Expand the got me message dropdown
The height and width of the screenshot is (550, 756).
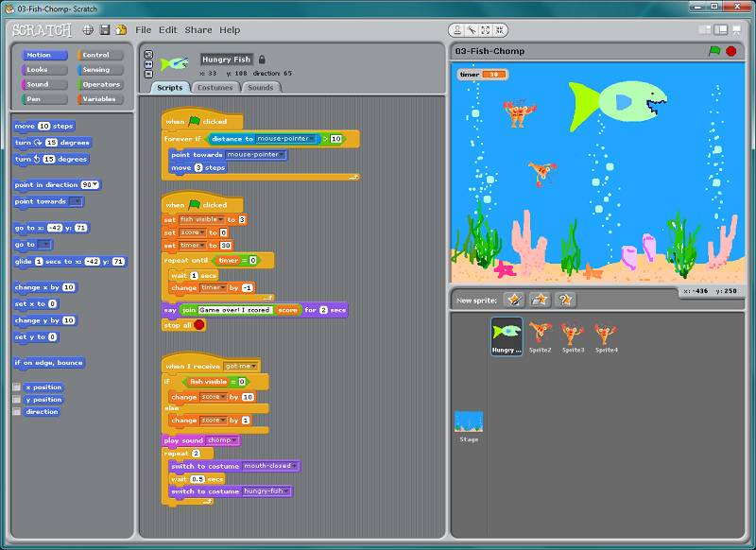pyautogui.click(x=241, y=367)
